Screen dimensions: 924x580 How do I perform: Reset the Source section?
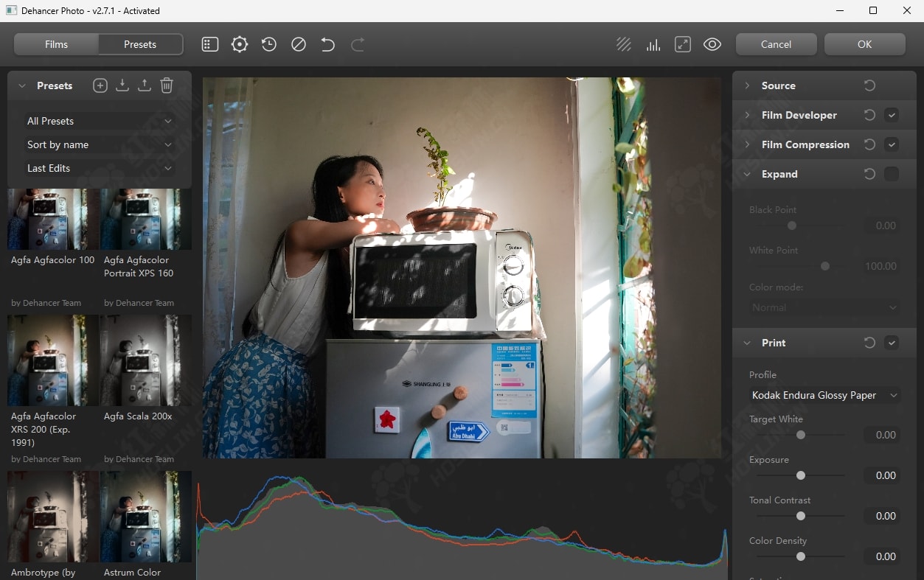[869, 85]
